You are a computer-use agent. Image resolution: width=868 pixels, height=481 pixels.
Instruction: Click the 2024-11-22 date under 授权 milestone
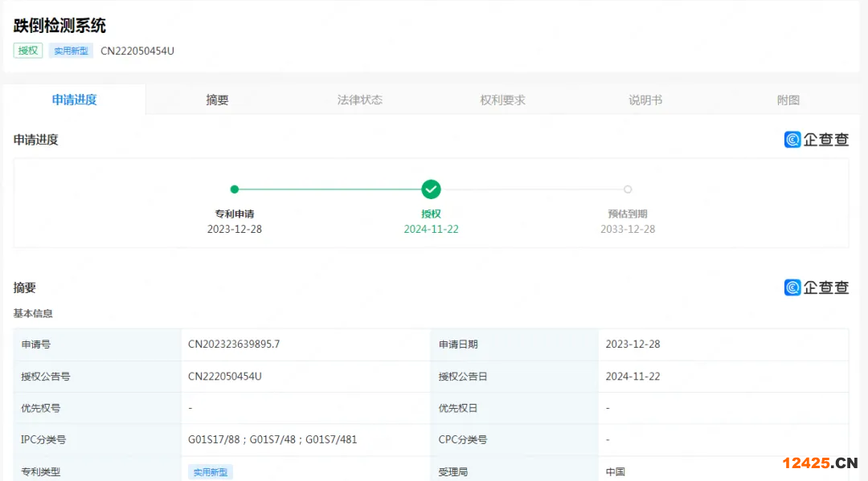(431, 229)
